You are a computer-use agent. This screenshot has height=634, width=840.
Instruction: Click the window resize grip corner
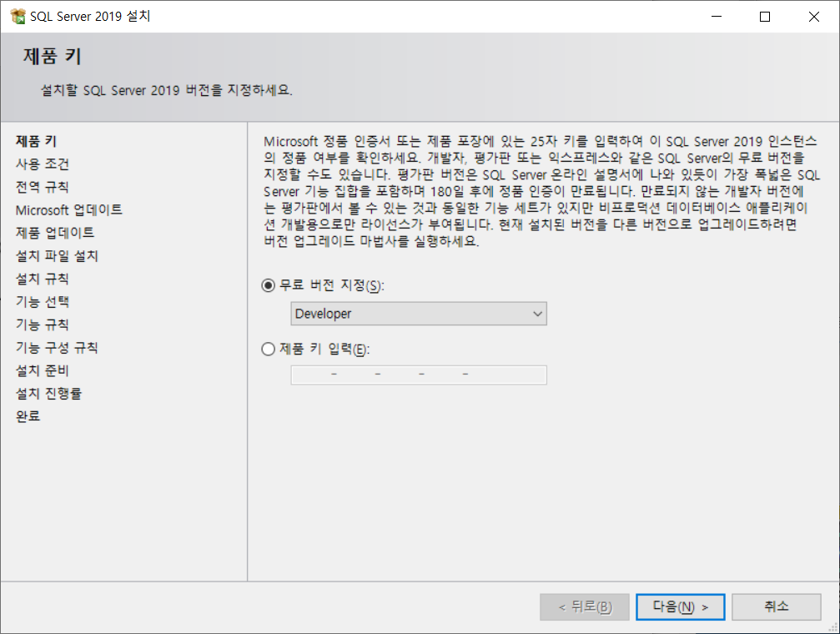(x=833, y=627)
